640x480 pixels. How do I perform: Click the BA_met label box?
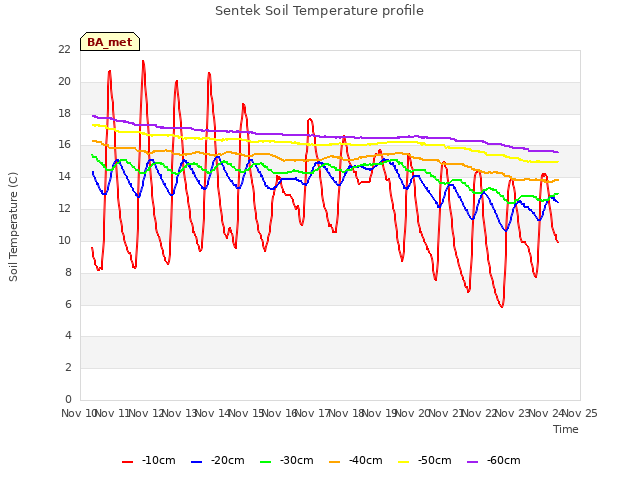click(x=110, y=42)
